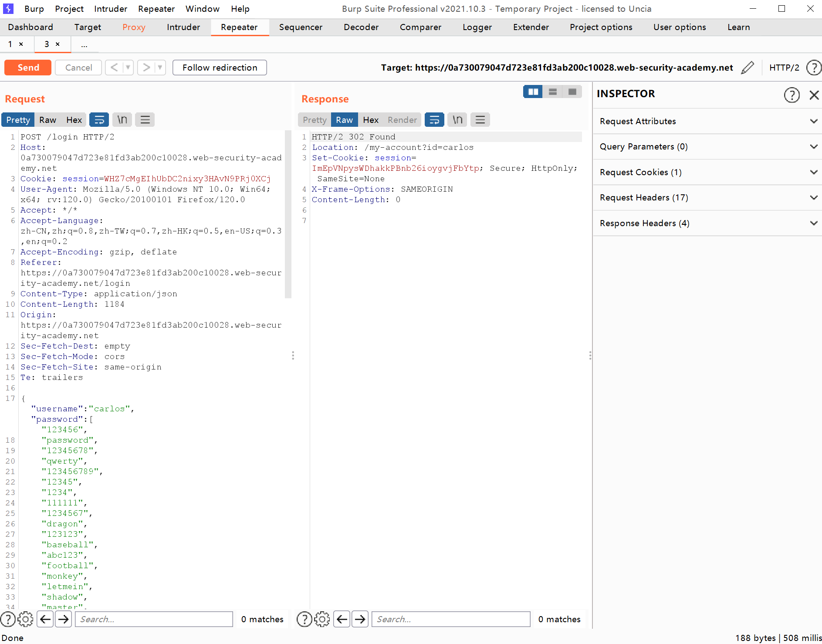822x644 pixels.
Task: Select top-bottom layout icon
Action: point(552,92)
